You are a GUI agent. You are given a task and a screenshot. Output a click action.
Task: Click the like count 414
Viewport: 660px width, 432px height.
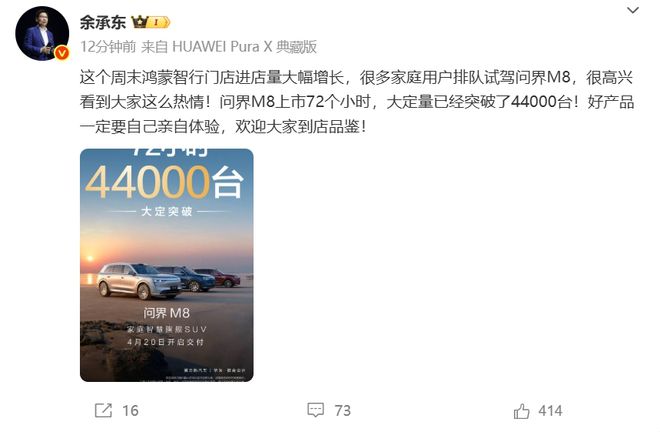[x=550, y=411]
